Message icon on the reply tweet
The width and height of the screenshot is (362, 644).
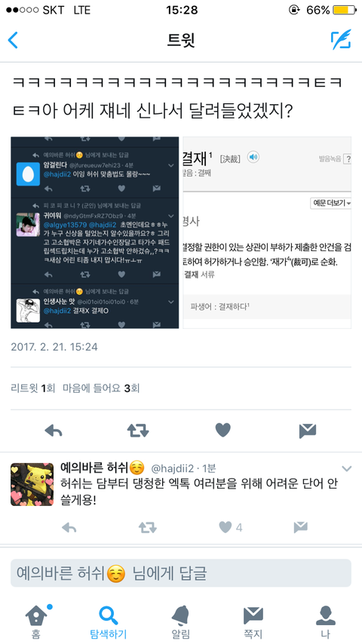301,527
